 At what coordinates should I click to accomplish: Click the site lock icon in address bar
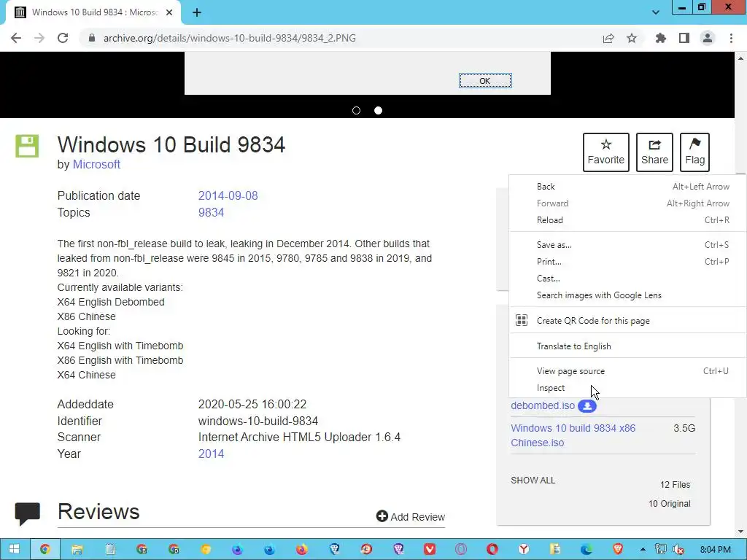coord(92,38)
